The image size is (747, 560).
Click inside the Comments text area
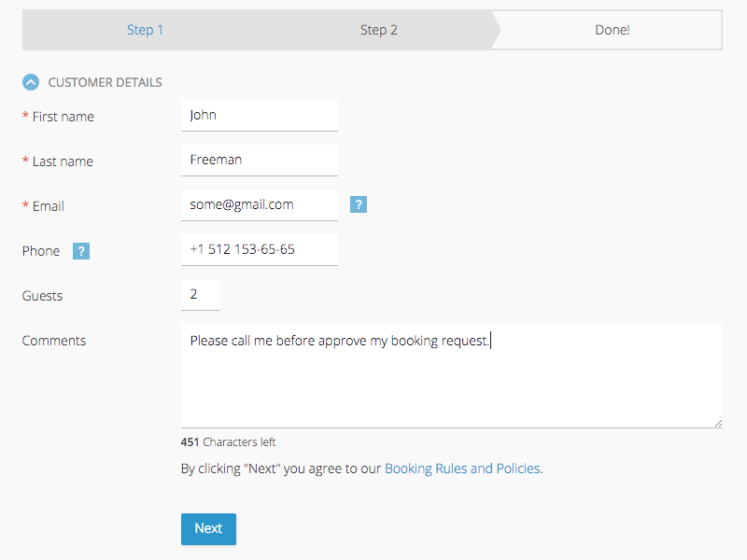[x=452, y=376]
